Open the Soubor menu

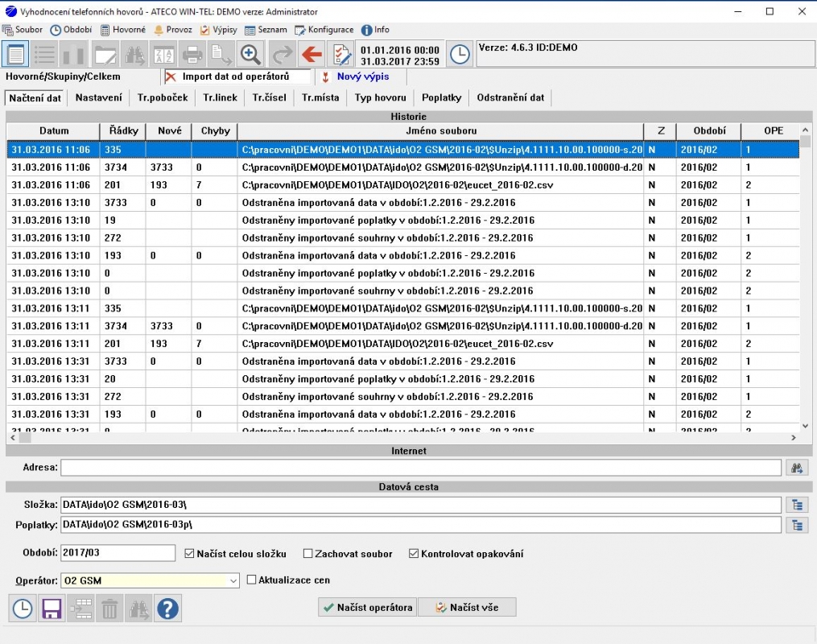tap(23, 30)
